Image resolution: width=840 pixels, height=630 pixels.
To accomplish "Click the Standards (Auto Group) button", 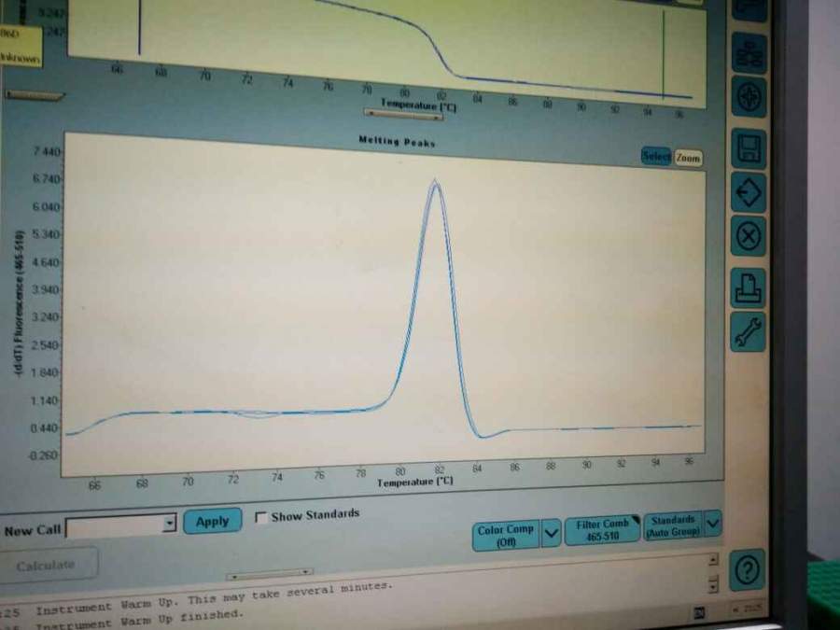I will (x=673, y=525).
